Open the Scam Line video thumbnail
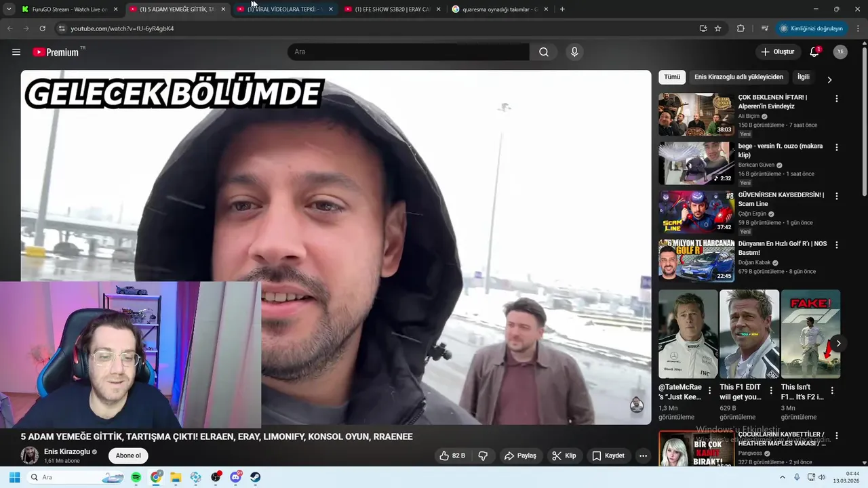This screenshot has height=488, width=868. pyautogui.click(x=696, y=212)
